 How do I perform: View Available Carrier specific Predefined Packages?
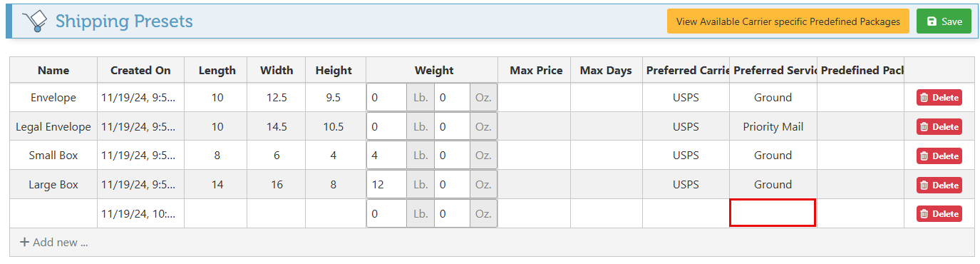coord(788,21)
